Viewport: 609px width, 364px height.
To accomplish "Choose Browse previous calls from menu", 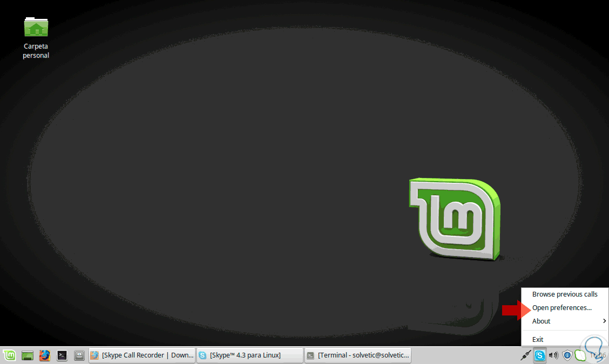I will (x=565, y=294).
